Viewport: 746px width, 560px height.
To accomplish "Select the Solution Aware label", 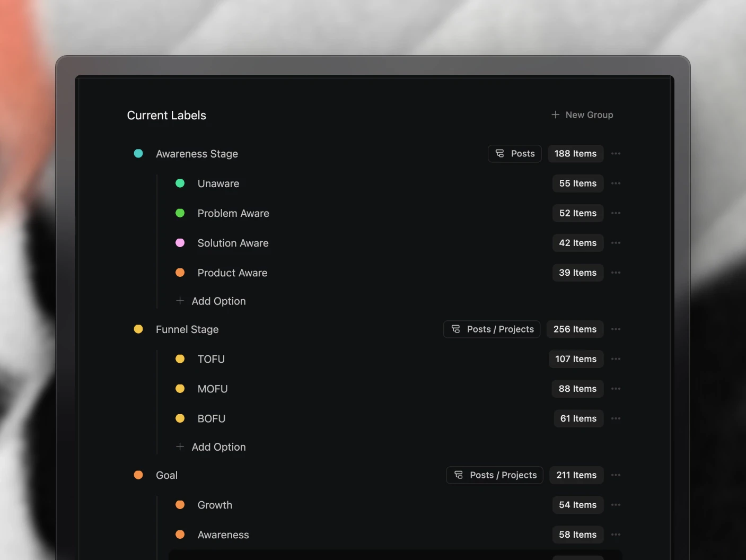I will (x=233, y=243).
